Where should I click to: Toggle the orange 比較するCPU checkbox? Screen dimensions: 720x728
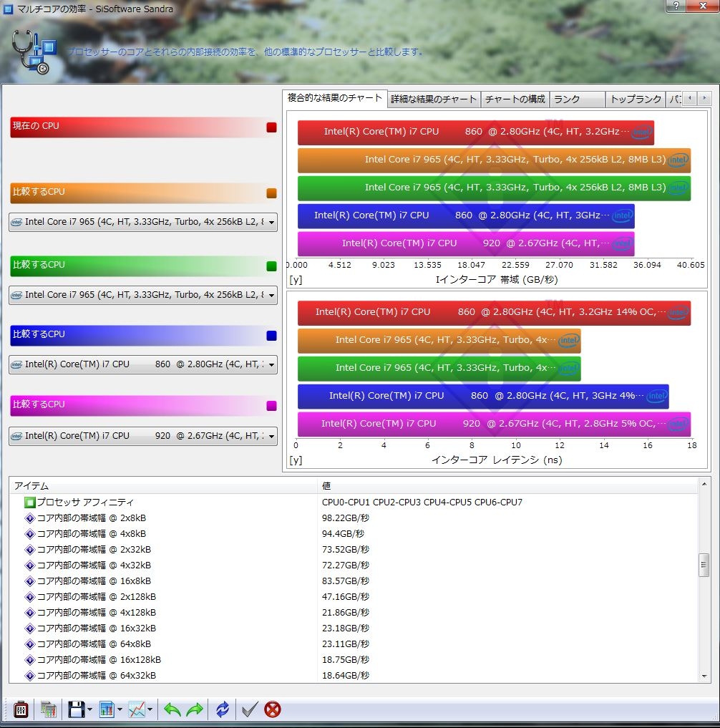[x=271, y=193]
